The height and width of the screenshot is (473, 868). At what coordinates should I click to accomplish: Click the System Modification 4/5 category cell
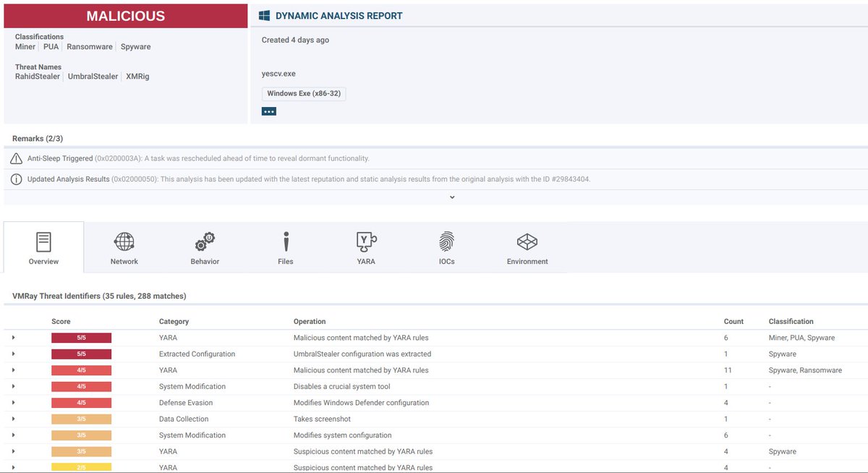(192, 386)
